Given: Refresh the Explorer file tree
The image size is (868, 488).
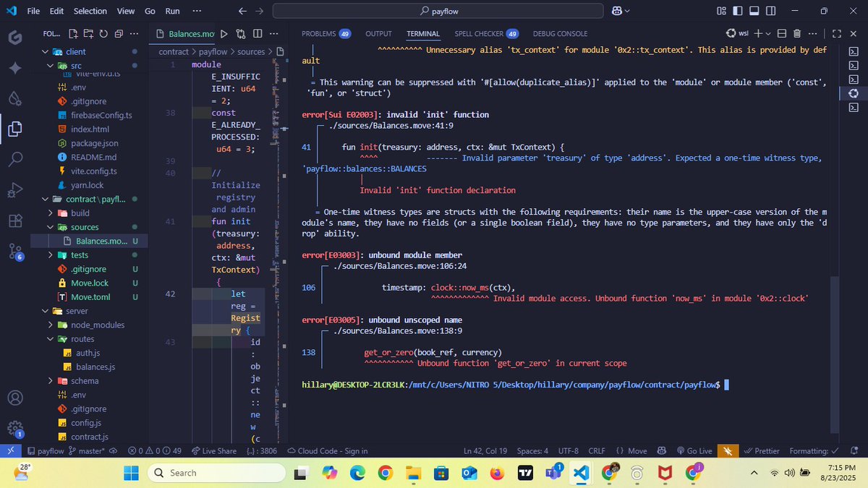Looking at the screenshot, I should pos(103,33).
